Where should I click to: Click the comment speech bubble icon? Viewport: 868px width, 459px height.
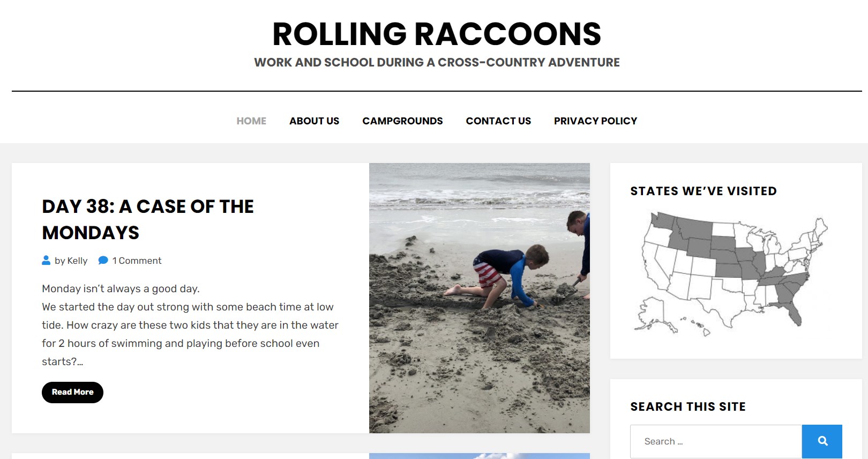103,261
